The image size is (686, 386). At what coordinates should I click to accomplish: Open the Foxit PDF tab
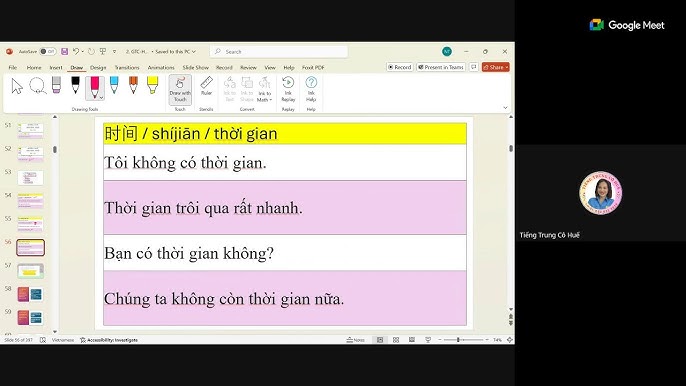pos(313,67)
